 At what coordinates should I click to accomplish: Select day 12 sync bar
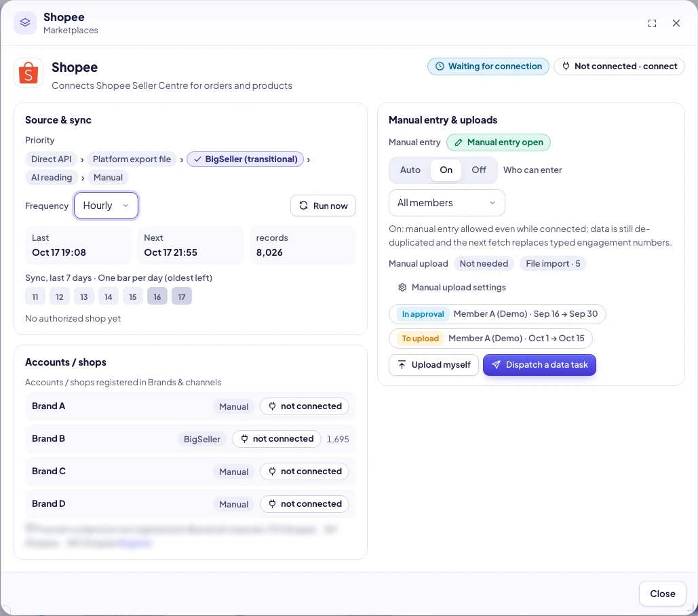pos(60,296)
